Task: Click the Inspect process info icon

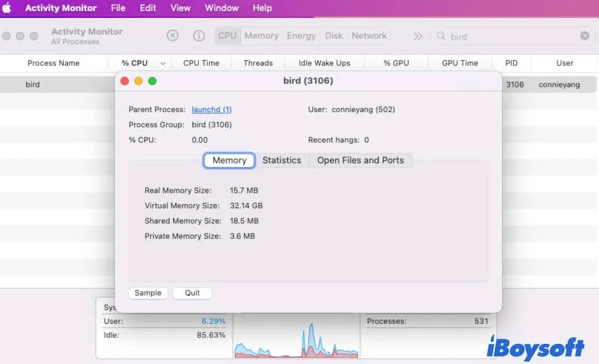Action: click(199, 36)
